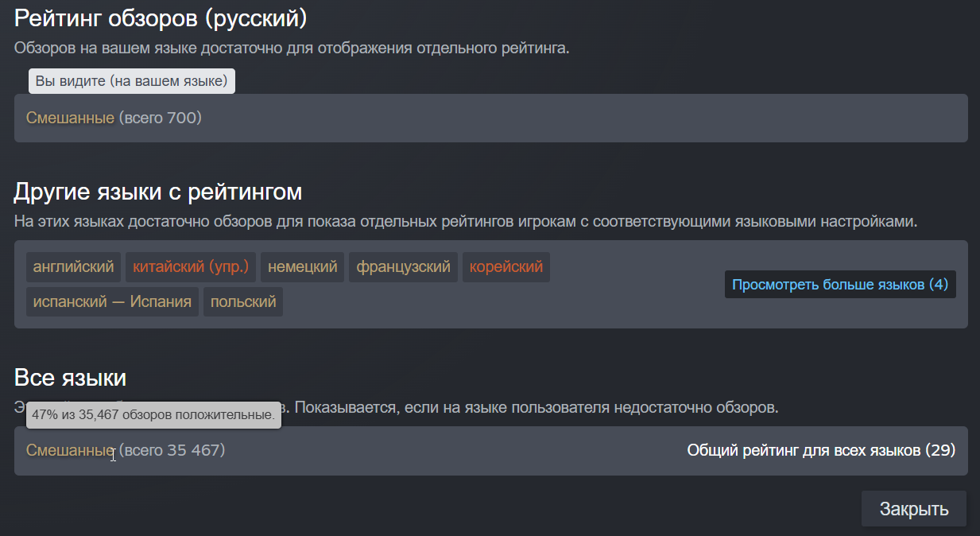Screen dimensions: 980x536
Task: Click the Рейтинг обзоров (русский) heading
Action: [161, 18]
